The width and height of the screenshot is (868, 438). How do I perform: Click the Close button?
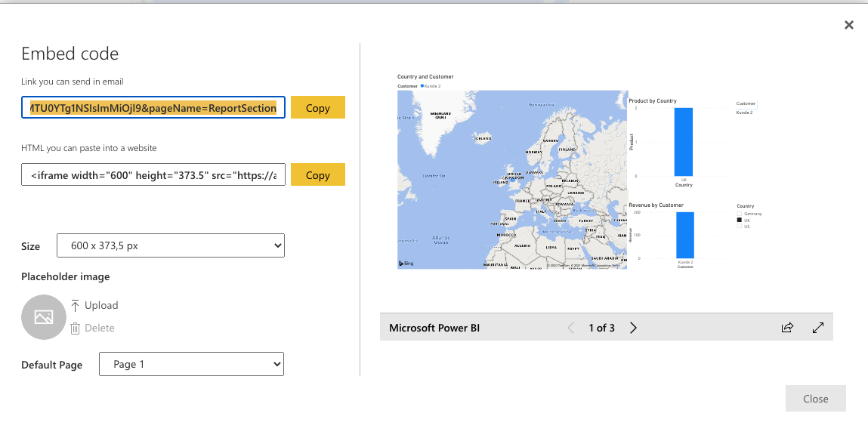tap(815, 398)
